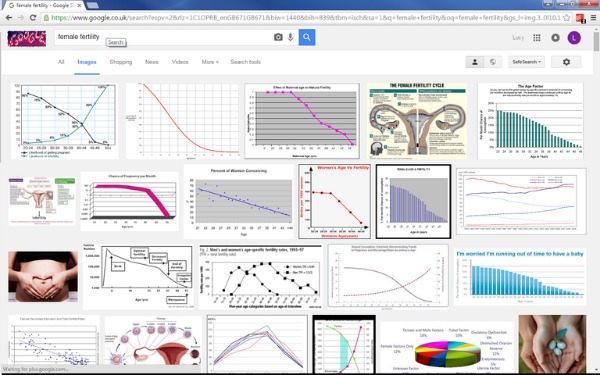The width and height of the screenshot is (600, 375).
Task: Open the multi-line fertility trends chart thumbnail
Action: 521,201
